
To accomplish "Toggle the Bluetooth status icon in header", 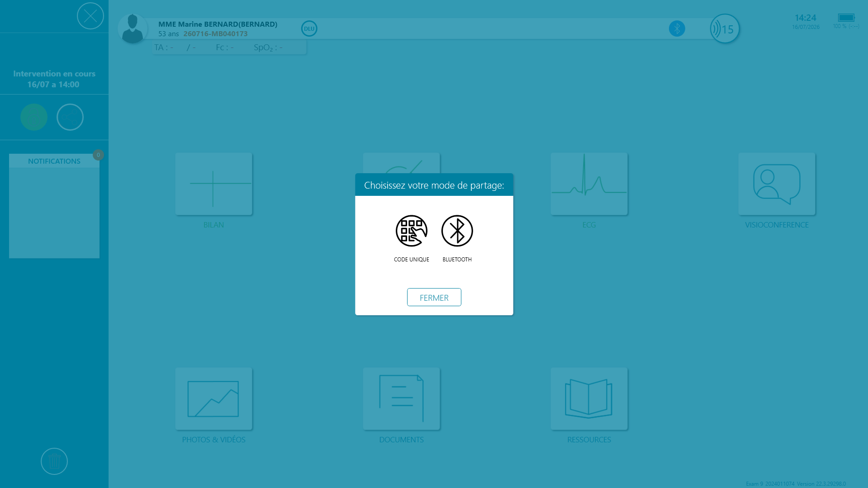I will [x=677, y=28].
